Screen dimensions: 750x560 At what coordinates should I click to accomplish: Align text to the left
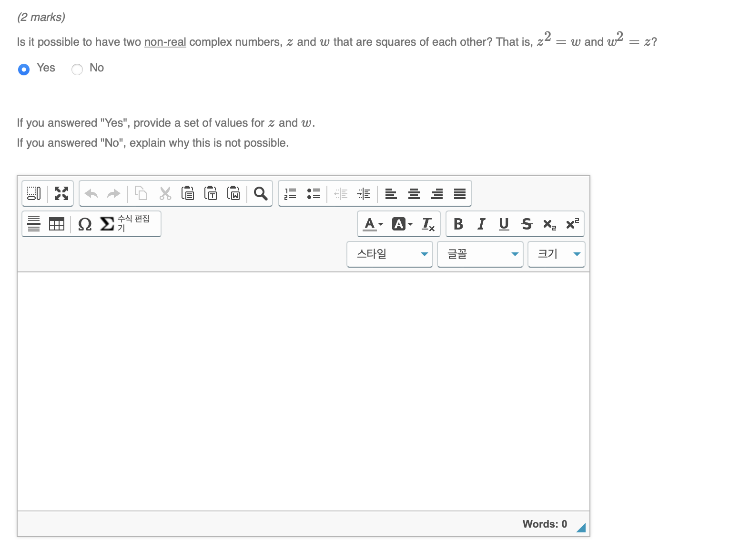coord(391,193)
